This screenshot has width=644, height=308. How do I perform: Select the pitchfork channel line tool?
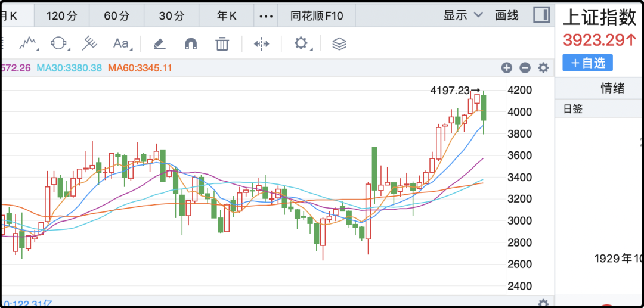[89, 43]
